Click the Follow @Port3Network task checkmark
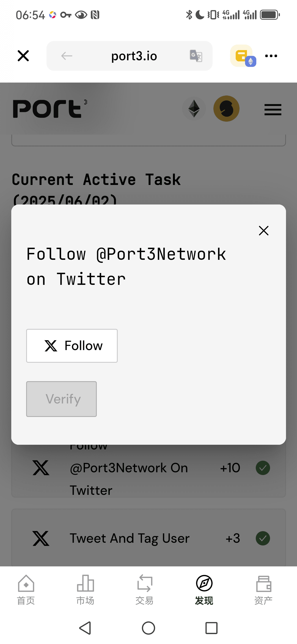Image resolution: width=297 pixels, height=644 pixels. coord(263,468)
